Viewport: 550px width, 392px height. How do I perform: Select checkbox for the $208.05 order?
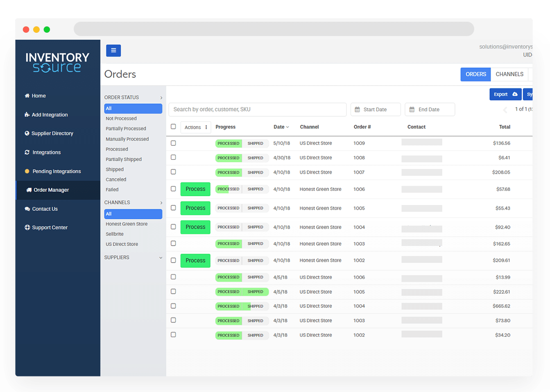173,172
